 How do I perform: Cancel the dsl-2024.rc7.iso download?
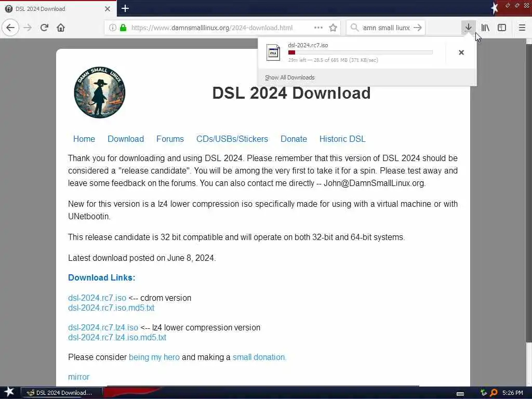pos(461,52)
